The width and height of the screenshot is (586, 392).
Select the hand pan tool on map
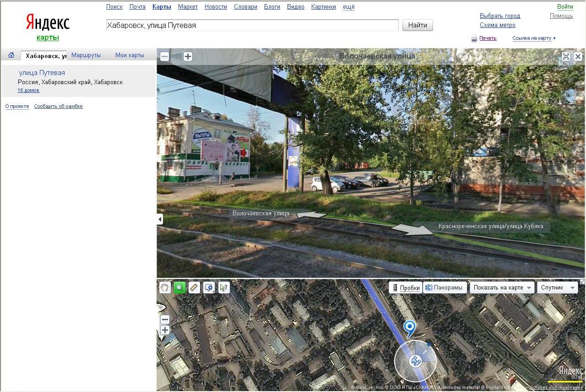click(x=165, y=287)
